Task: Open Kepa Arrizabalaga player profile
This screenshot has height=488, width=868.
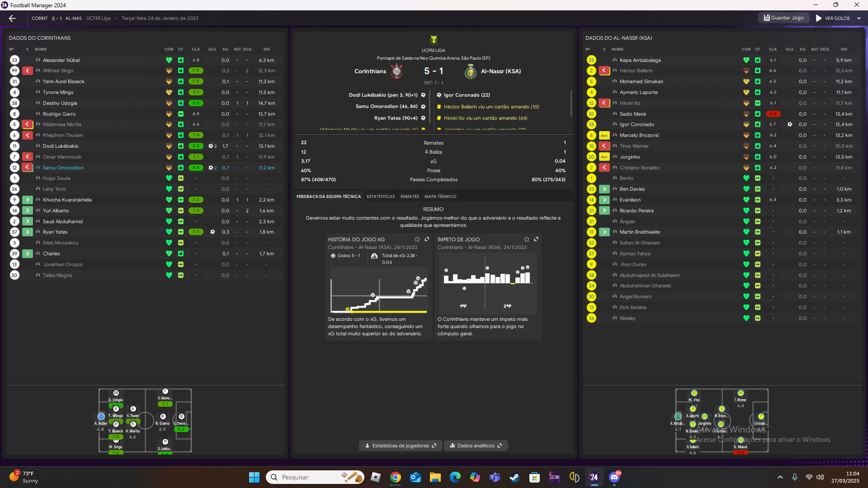Action: tap(640, 60)
